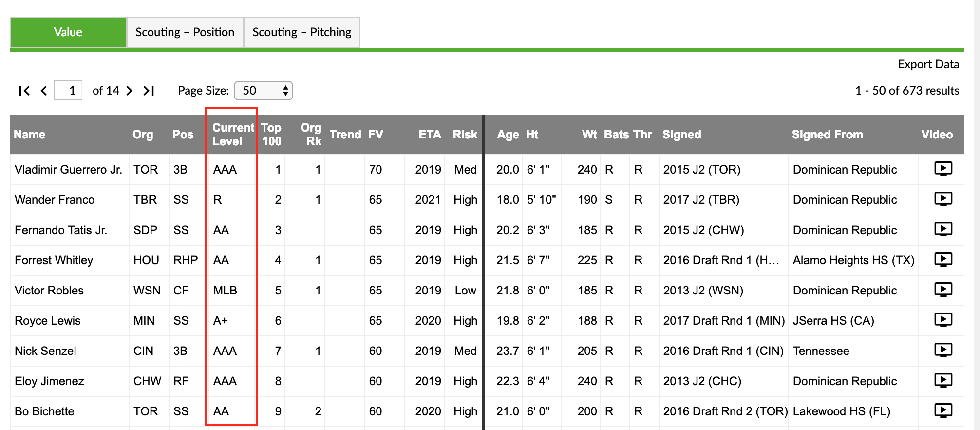The width and height of the screenshot is (980, 430).
Task: Open Wander Franco's video icon
Action: pos(943,199)
